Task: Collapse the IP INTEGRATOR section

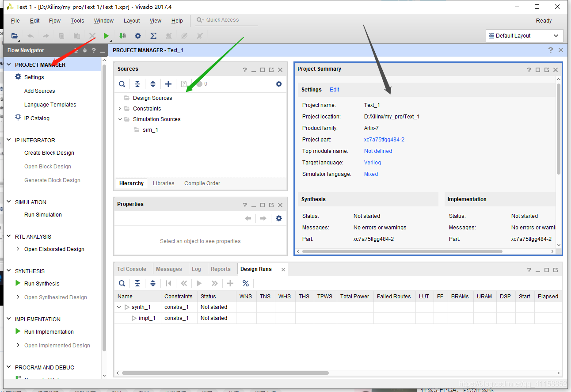Action: point(8,140)
